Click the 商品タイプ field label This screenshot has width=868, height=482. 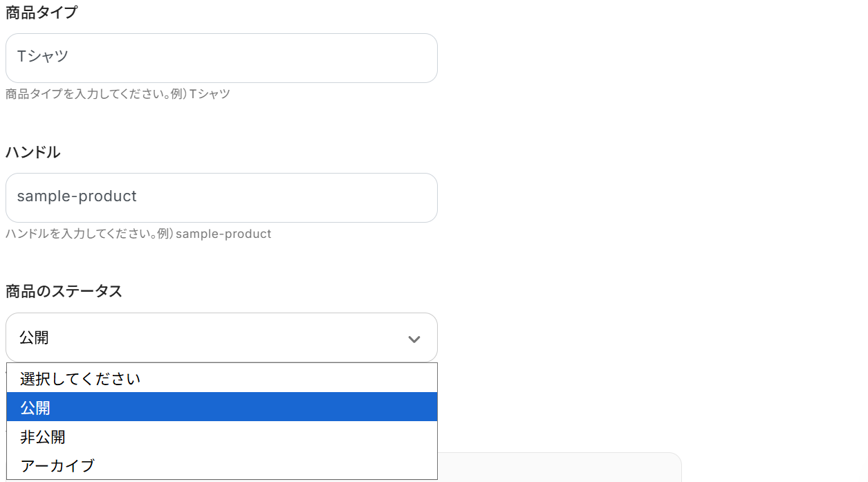point(41,12)
